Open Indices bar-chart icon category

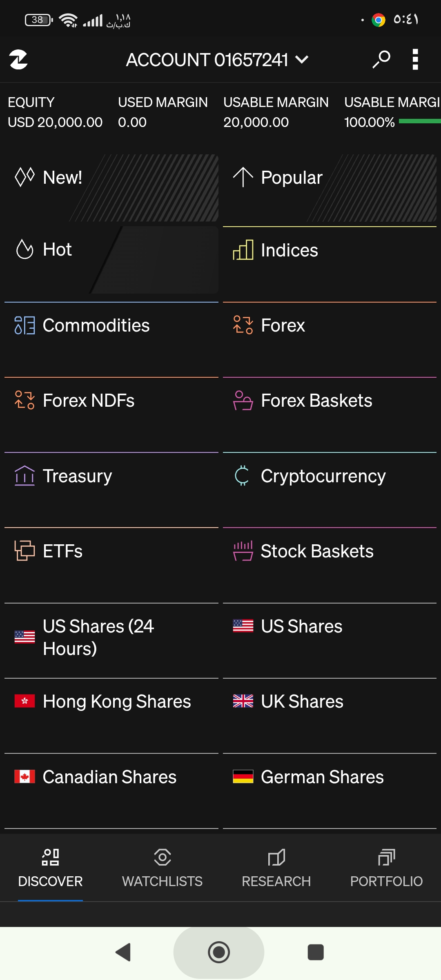(x=243, y=250)
